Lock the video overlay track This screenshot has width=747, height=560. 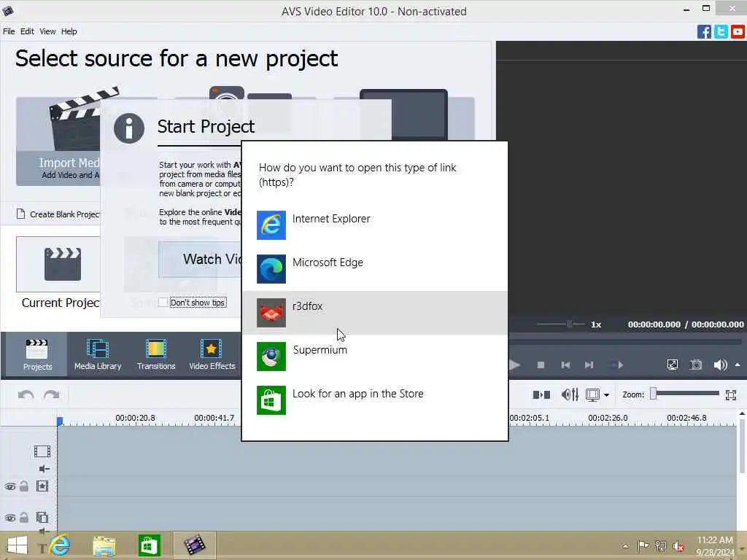(x=24, y=518)
